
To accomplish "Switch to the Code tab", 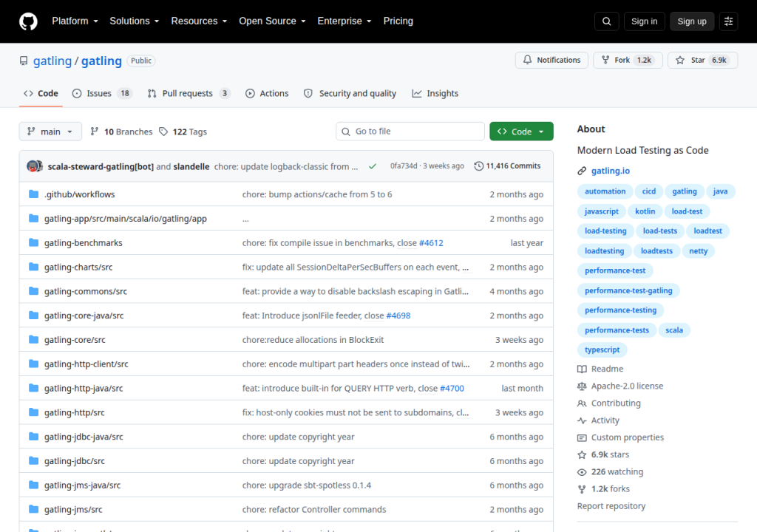I will (41, 93).
